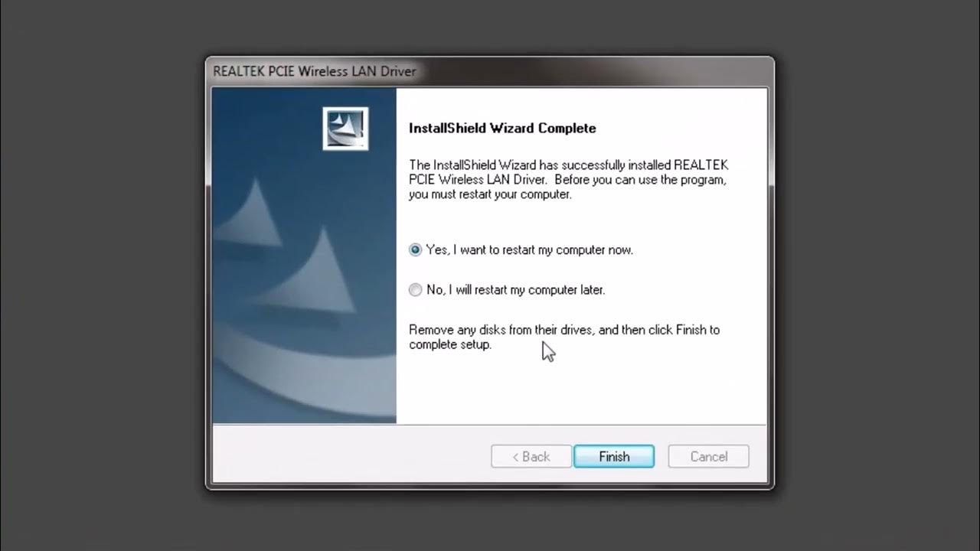980x551 pixels.
Task: Click the 'InstallShield Wizard Complete' heading
Action: (x=502, y=129)
